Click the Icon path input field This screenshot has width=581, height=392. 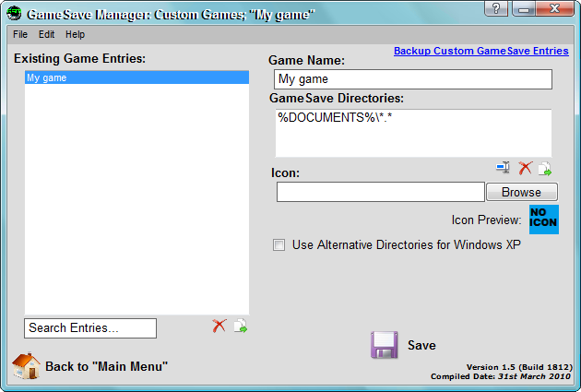[x=381, y=192]
